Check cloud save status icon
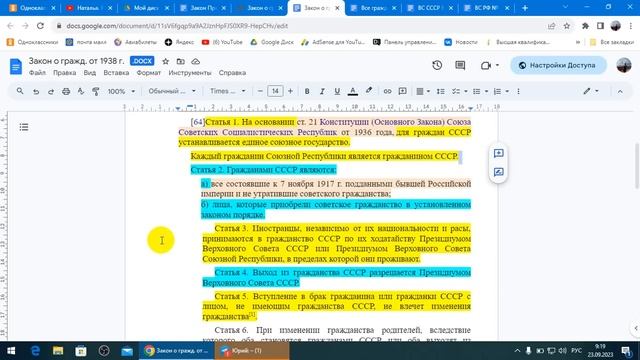 coord(196,61)
